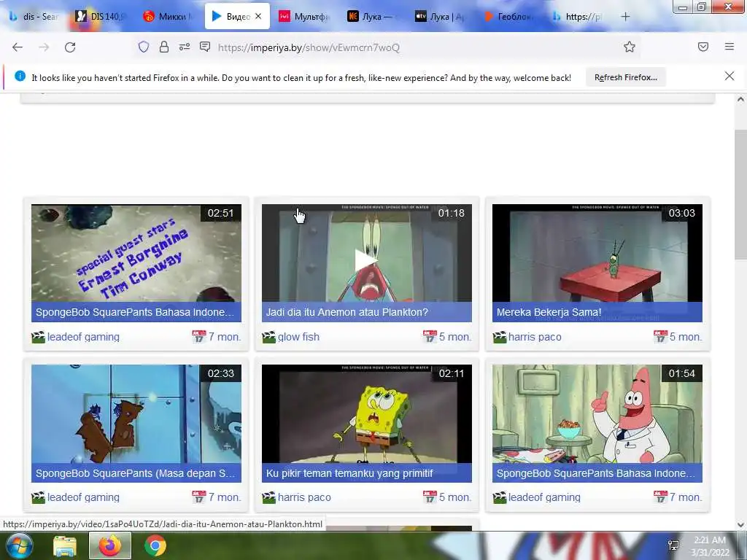Click the 01:18 duration badge
This screenshot has width=747, height=560.
pyautogui.click(x=451, y=213)
